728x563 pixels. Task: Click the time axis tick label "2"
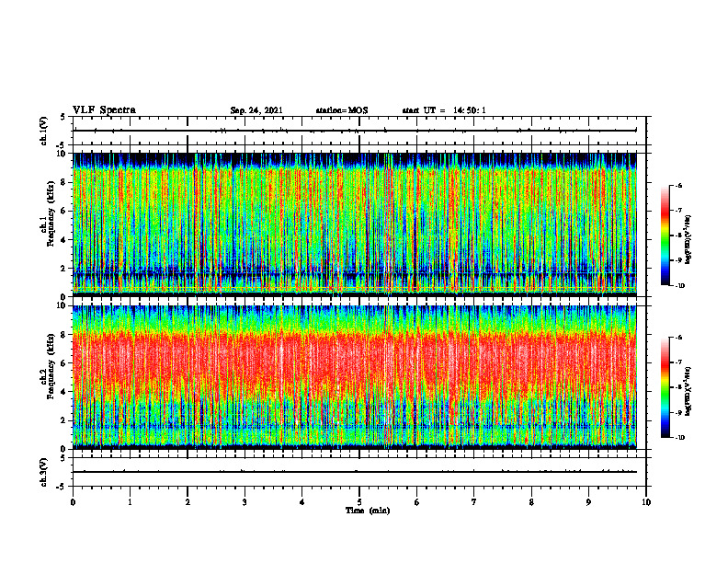click(188, 502)
